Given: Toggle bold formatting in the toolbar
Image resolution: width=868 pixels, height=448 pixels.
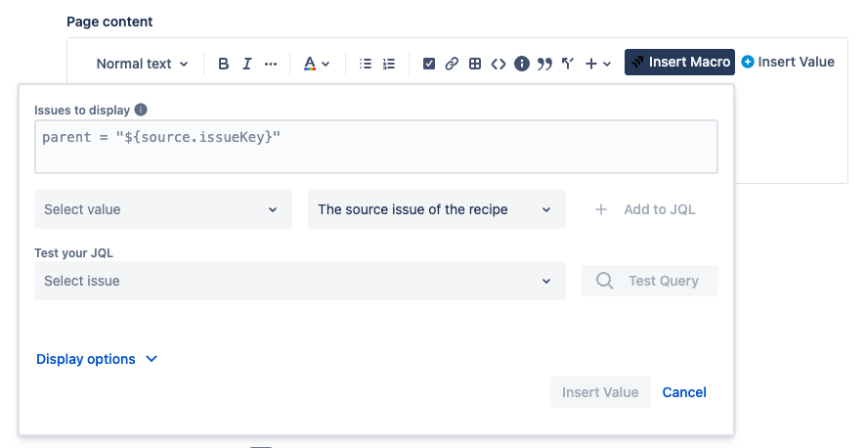Looking at the screenshot, I should pos(224,64).
